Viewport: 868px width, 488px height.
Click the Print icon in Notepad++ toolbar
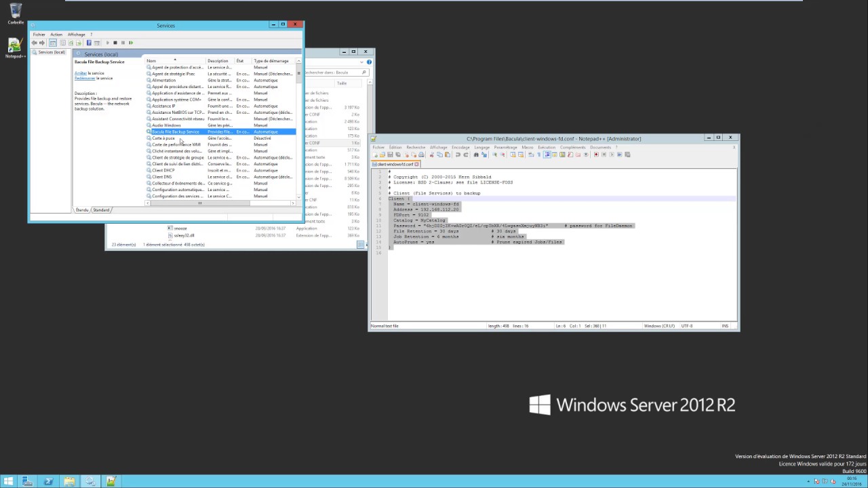421,155
